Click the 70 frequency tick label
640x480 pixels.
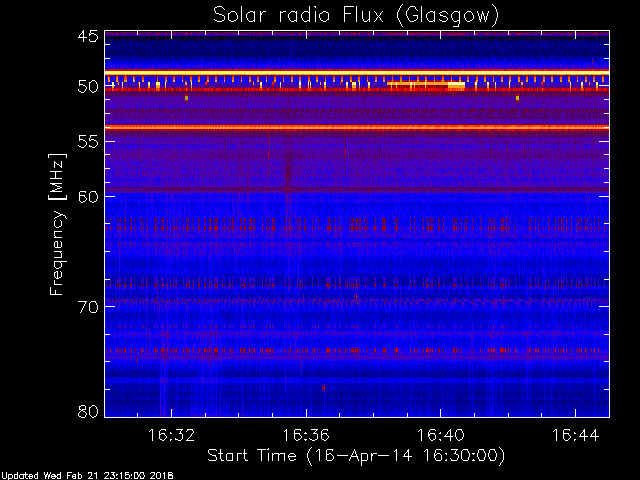88,307
